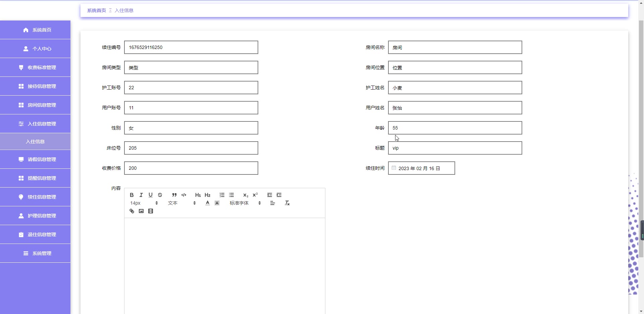The height and width of the screenshot is (314, 644).
Task: Click the 入住信息 breadcrumb item
Action: 124,10
